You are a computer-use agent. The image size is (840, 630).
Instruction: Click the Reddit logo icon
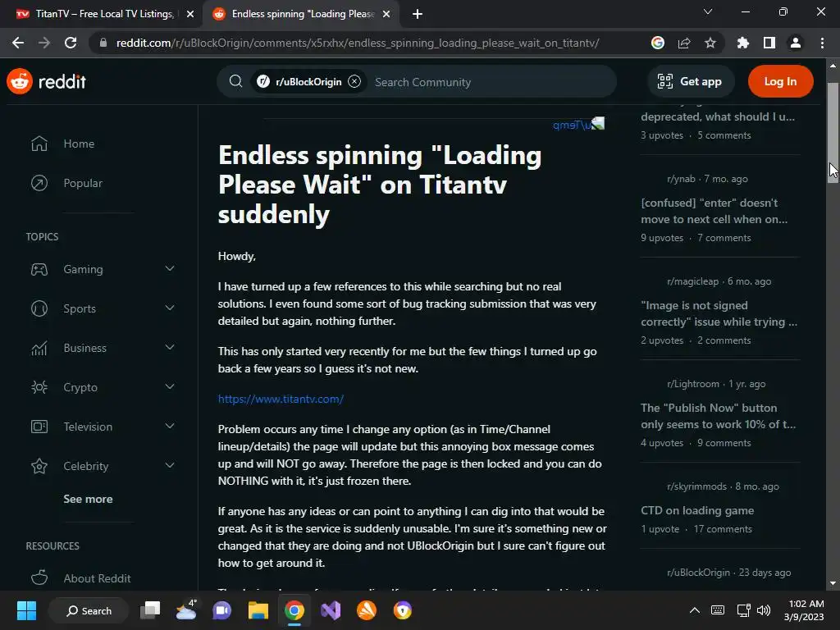pyautogui.click(x=20, y=81)
